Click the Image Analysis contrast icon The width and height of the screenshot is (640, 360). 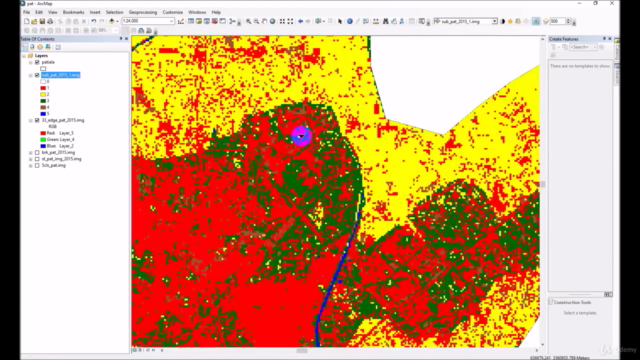pyautogui.click(x=502, y=21)
